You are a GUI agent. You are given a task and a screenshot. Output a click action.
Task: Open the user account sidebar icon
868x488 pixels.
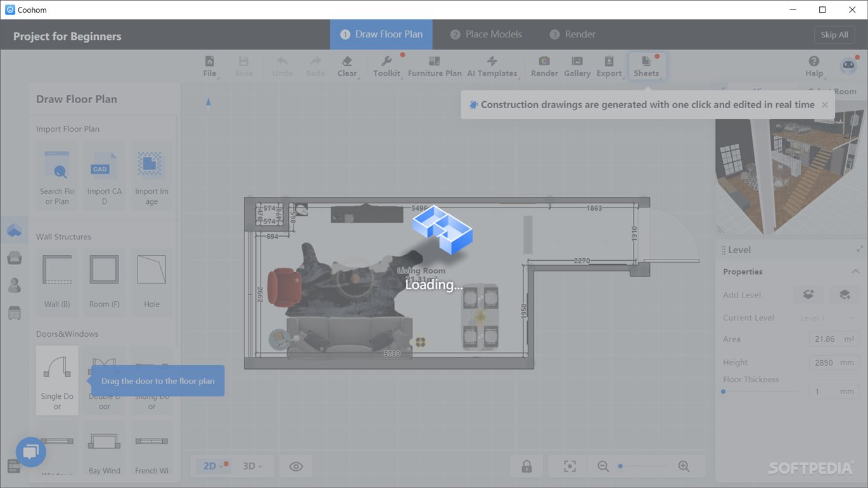[15, 285]
